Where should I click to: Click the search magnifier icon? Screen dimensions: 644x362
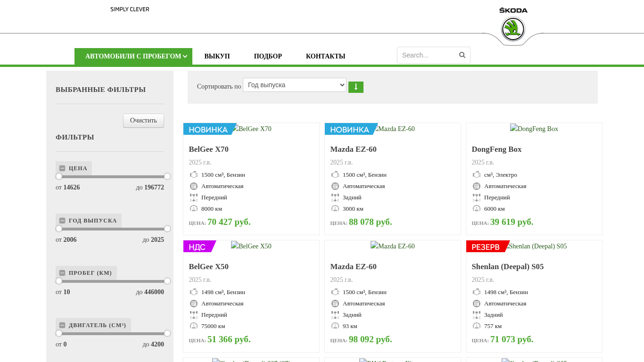click(462, 55)
